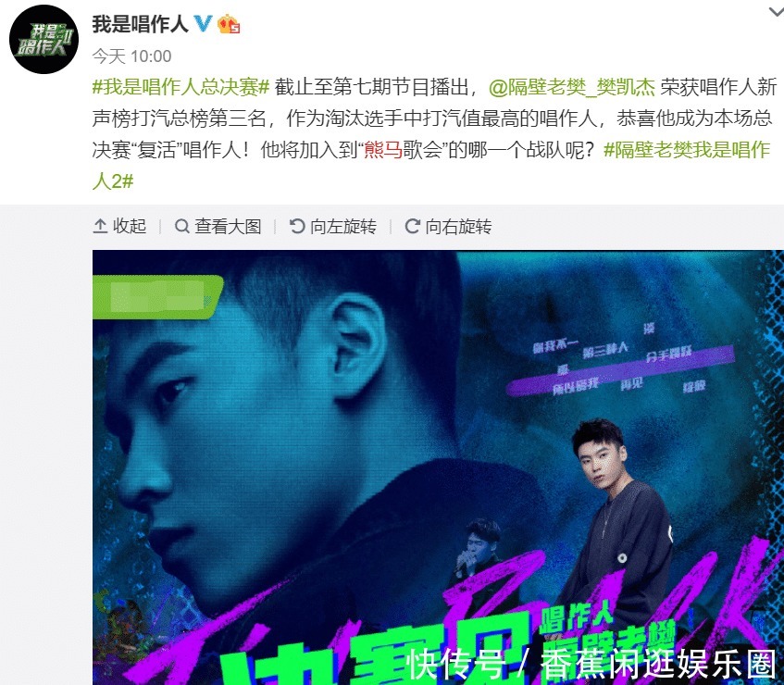Click the orange crown membership badge

tap(228, 23)
